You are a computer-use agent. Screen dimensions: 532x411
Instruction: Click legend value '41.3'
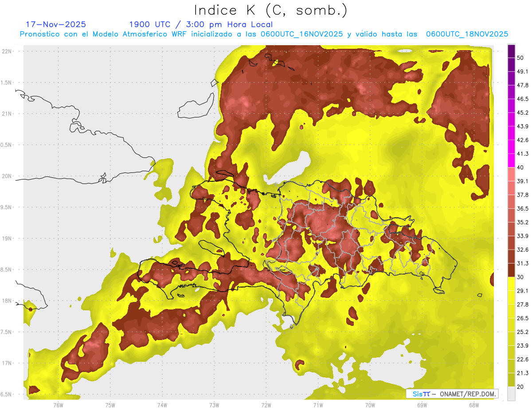click(x=523, y=154)
